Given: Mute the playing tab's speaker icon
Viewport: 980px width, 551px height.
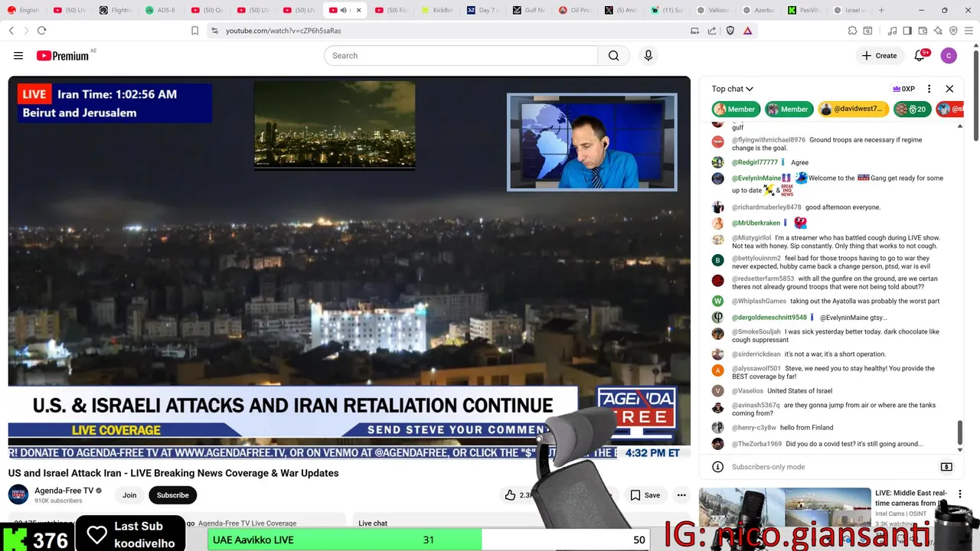Looking at the screenshot, I should [x=343, y=10].
